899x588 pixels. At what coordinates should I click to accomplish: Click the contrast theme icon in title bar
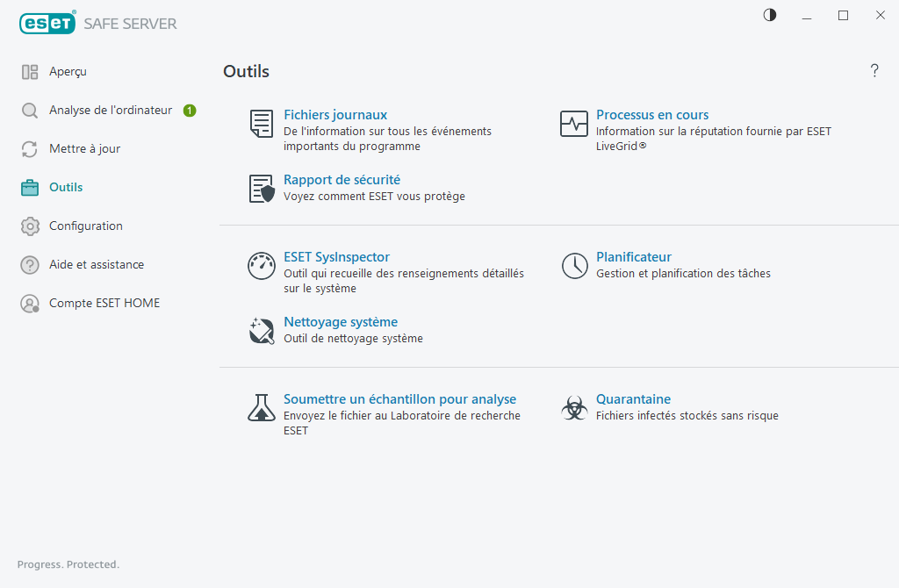[x=769, y=15]
